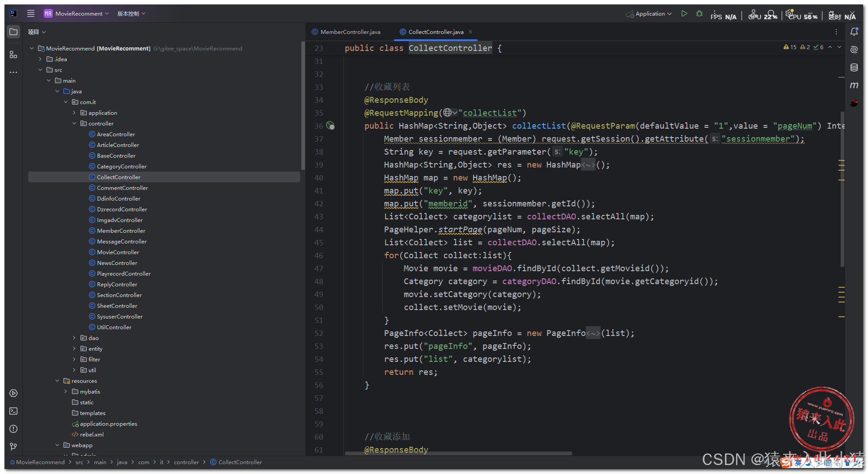Select application.properties file
The image size is (868, 474).
(109, 424)
